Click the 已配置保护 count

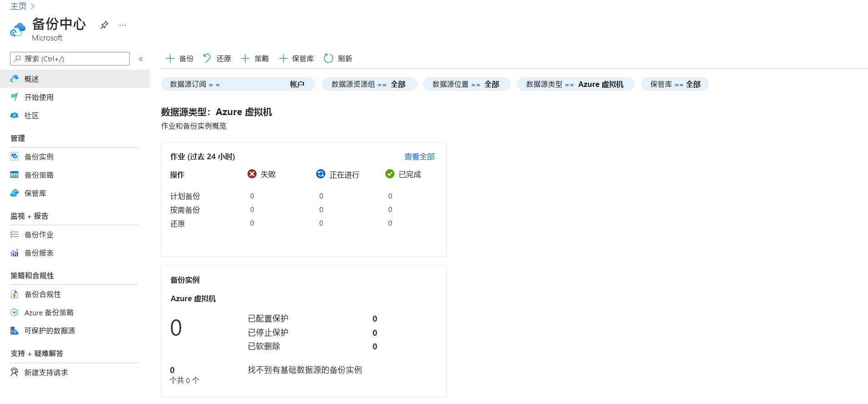point(375,318)
